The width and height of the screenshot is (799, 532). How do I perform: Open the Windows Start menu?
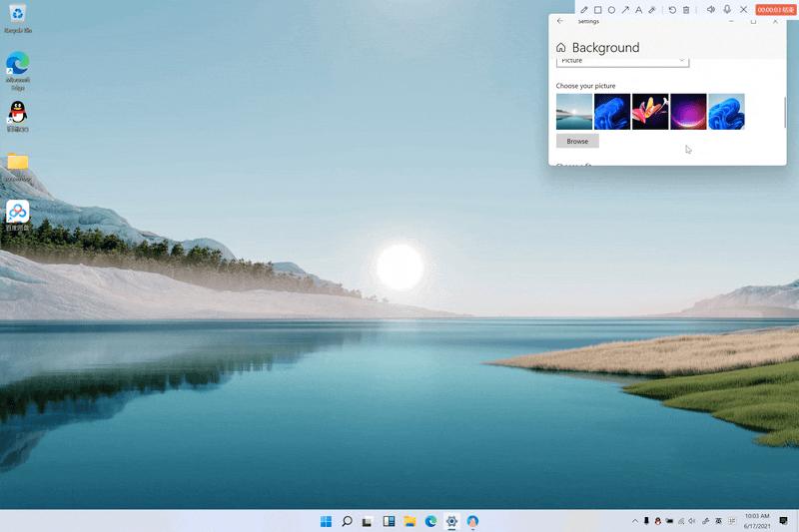(326, 521)
